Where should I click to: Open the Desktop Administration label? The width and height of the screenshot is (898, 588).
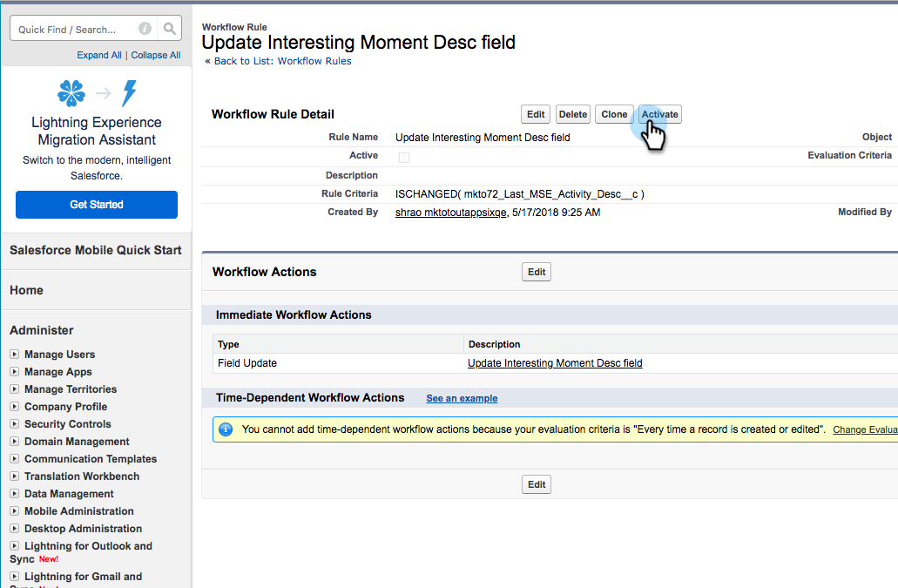pos(83,529)
